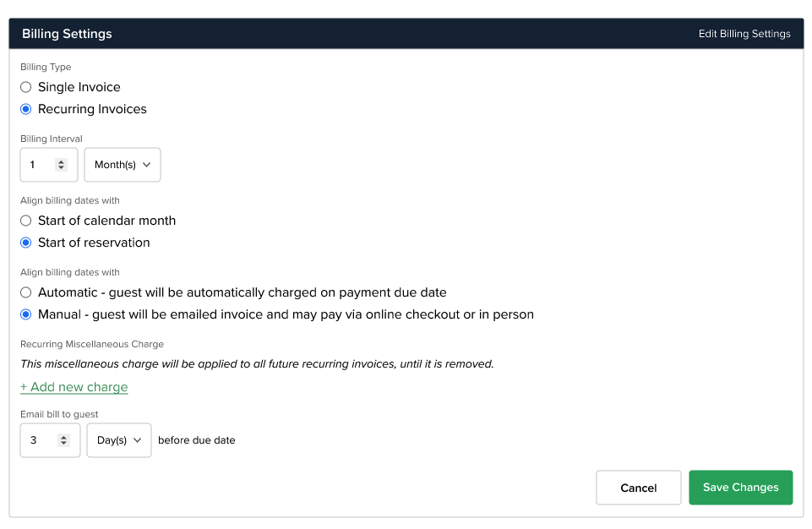Screen dimensions: 812x529
Task: Open the Day(s) dropdown for email timing
Action: tap(118, 440)
